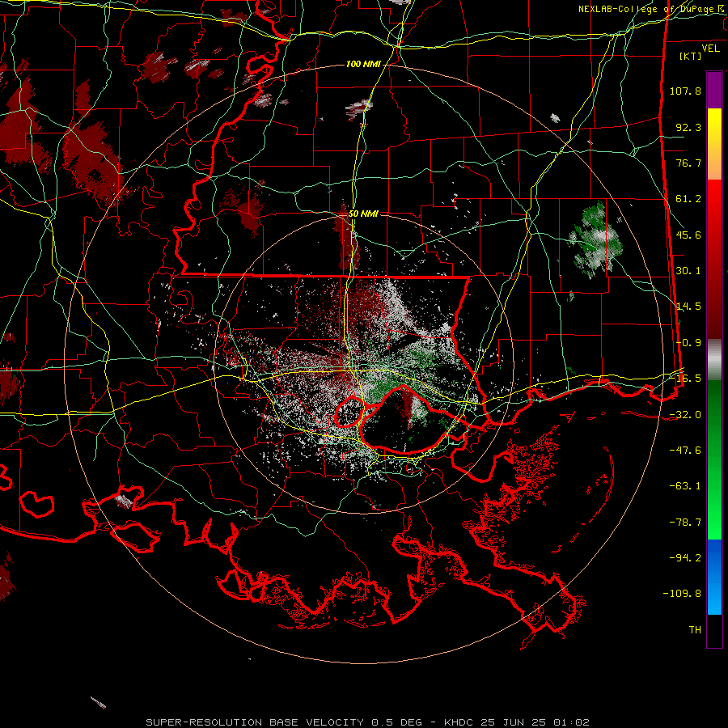Viewport: 728px width, 728px height.
Task: Select the gray near-zero segment of the colorbar
Action: [714, 360]
